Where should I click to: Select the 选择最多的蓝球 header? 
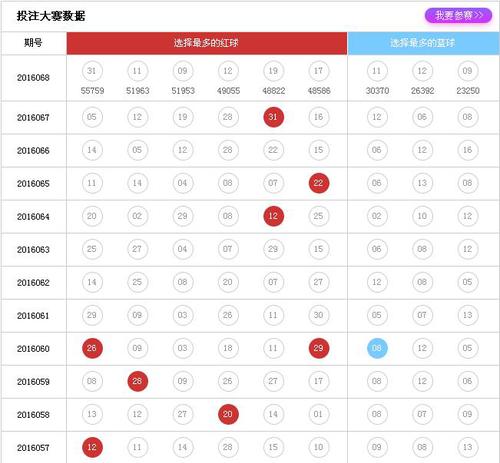point(423,43)
